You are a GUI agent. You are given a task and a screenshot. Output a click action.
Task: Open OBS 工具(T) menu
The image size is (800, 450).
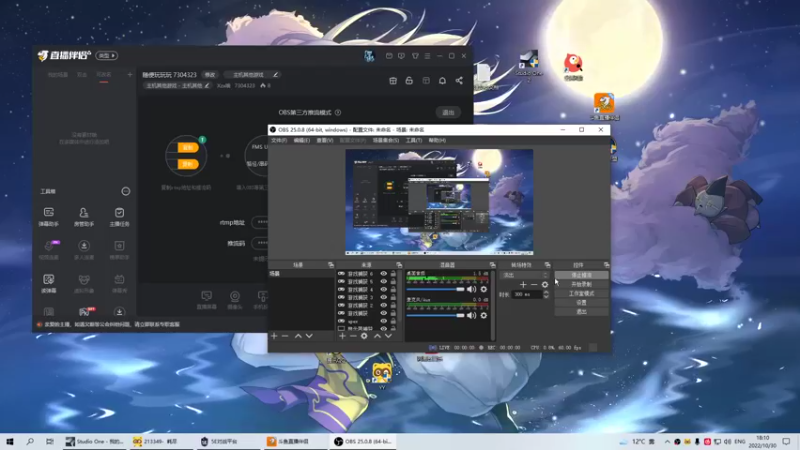414,140
